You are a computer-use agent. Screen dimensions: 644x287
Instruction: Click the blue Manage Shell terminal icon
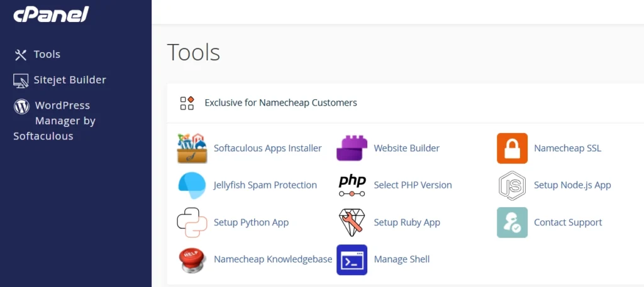click(352, 259)
